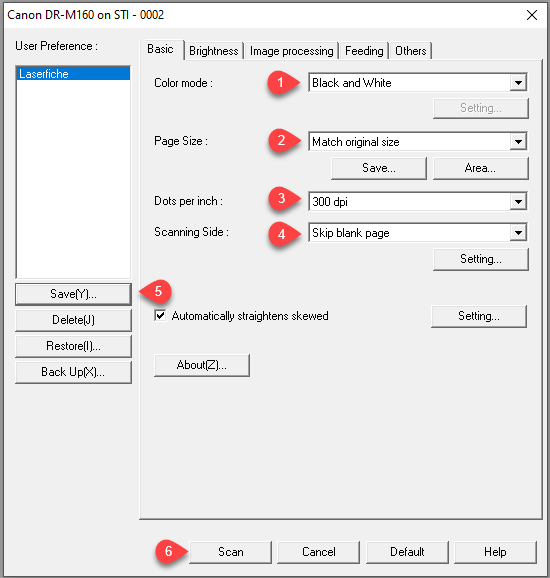
Task: Expand the Color mode dropdown arrow
Action: tap(518, 83)
